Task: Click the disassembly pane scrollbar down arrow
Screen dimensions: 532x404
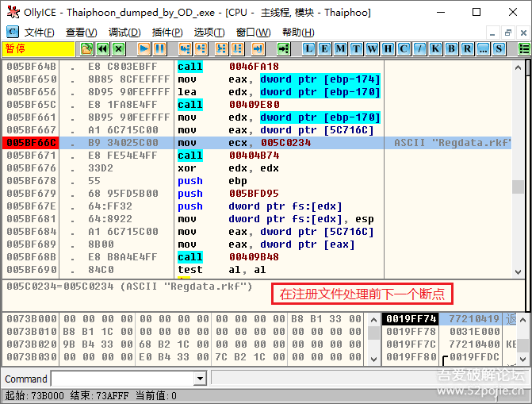Action: tap(527, 272)
